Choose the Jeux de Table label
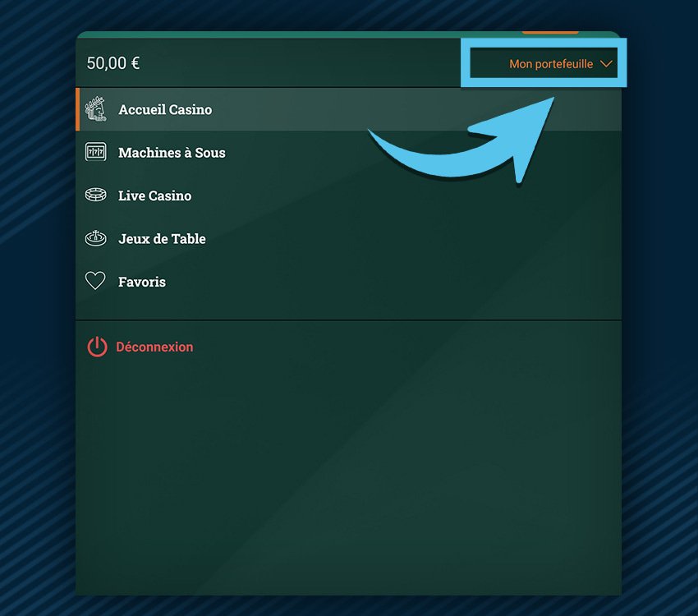 point(162,239)
